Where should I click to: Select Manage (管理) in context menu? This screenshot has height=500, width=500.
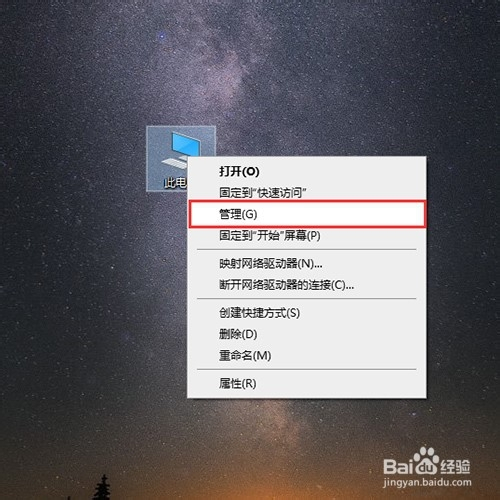point(307,214)
